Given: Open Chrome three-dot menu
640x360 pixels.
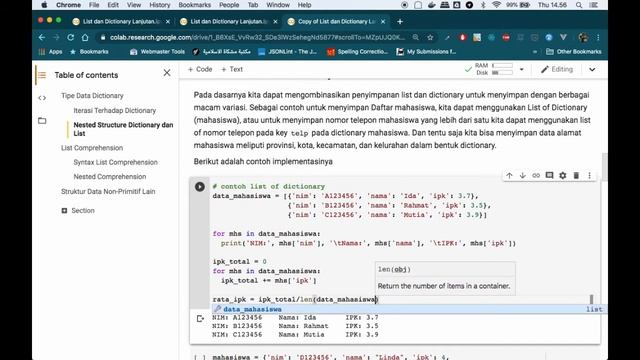Looking at the screenshot, I should pyautogui.click(x=598, y=38).
